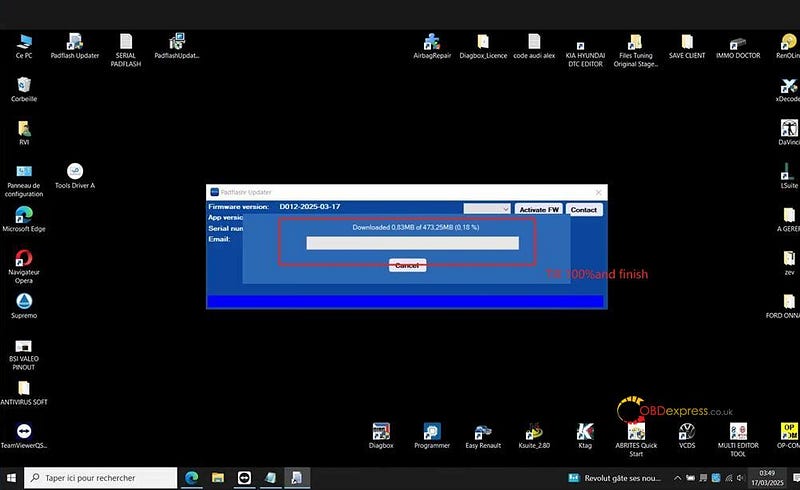This screenshot has height=490, width=800.
Task: Open the notification center icon
Action: coord(795,478)
